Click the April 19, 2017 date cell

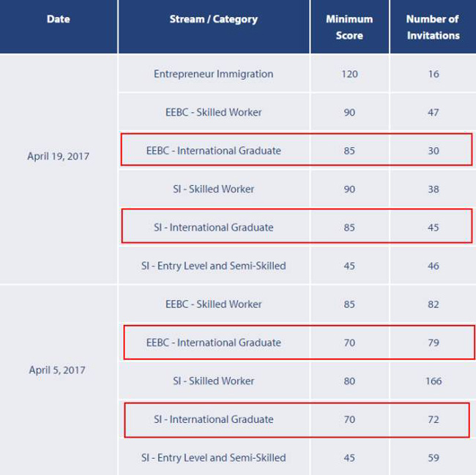pyautogui.click(x=58, y=156)
